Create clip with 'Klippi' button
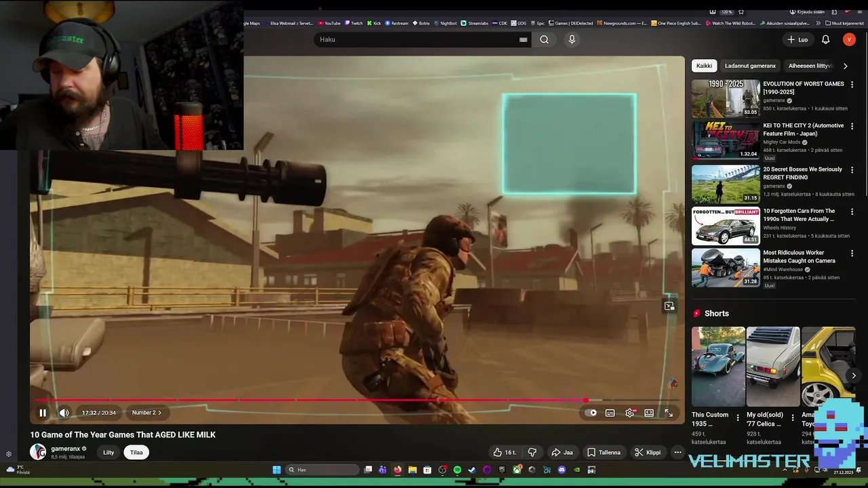The image size is (868, 488). [x=648, y=452]
